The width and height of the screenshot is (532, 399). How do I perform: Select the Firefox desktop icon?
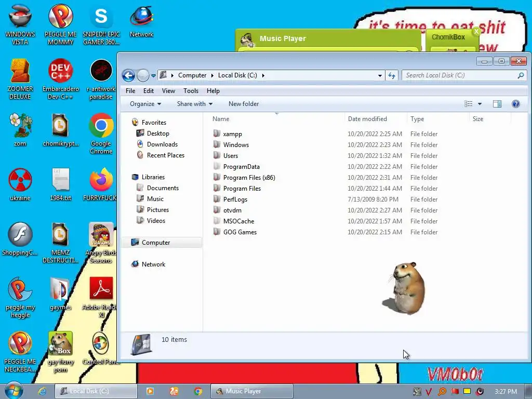pos(101,184)
